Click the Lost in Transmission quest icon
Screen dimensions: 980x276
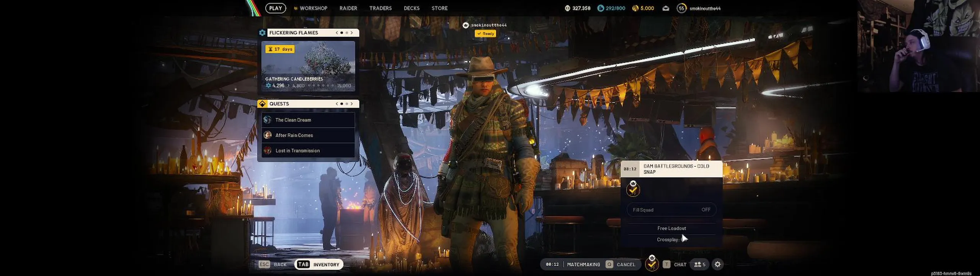(268, 151)
